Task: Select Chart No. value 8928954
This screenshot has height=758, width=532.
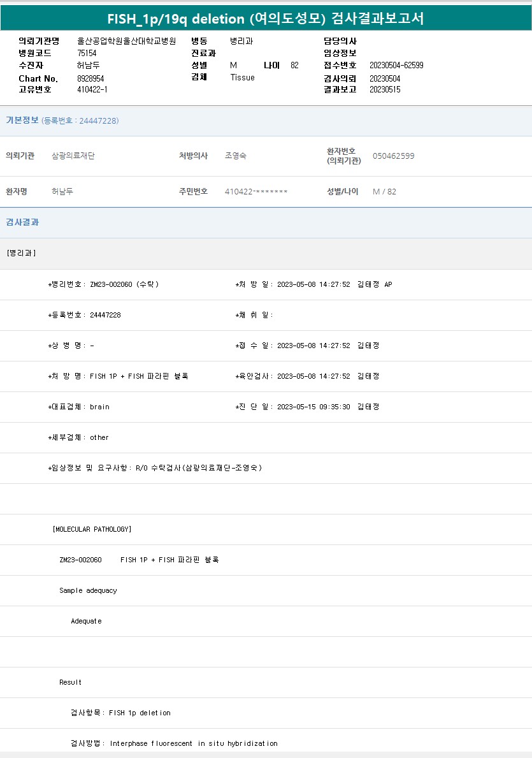Action: pyautogui.click(x=90, y=78)
